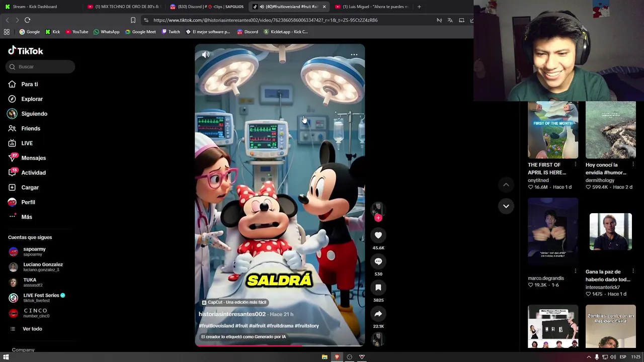Image resolution: width=644 pixels, height=362 pixels.
Task: Open the historiasinteresantes002 username link
Action: pyautogui.click(x=232, y=314)
